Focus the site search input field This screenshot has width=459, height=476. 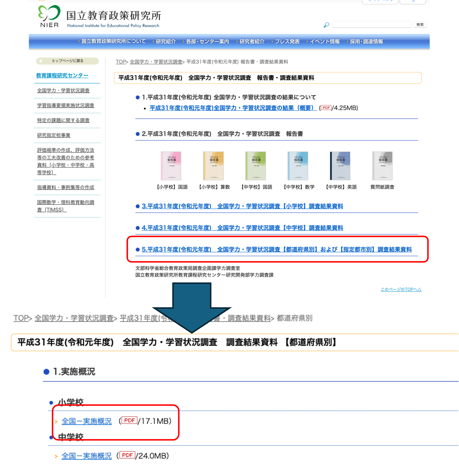coord(372,24)
